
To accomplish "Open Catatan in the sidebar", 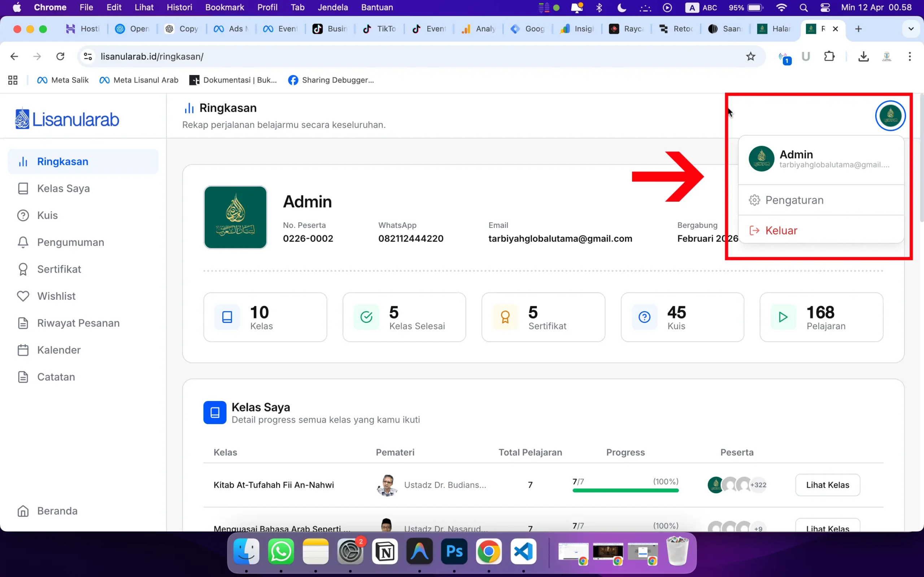I will point(56,376).
